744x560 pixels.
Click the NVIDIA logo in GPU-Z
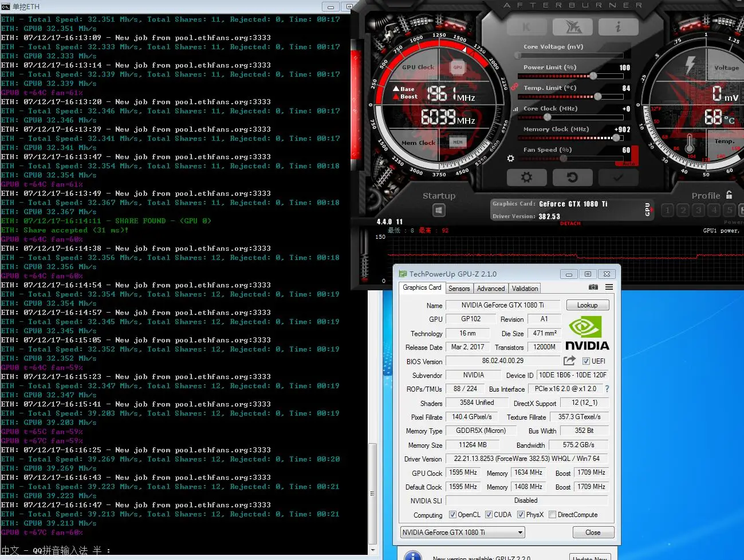point(587,333)
